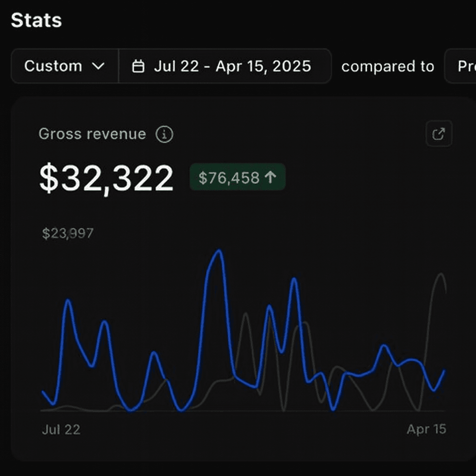This screenshot has width=476, height=476.
Task: Click the "compared to" text
Action: click(x=387, y=66)
